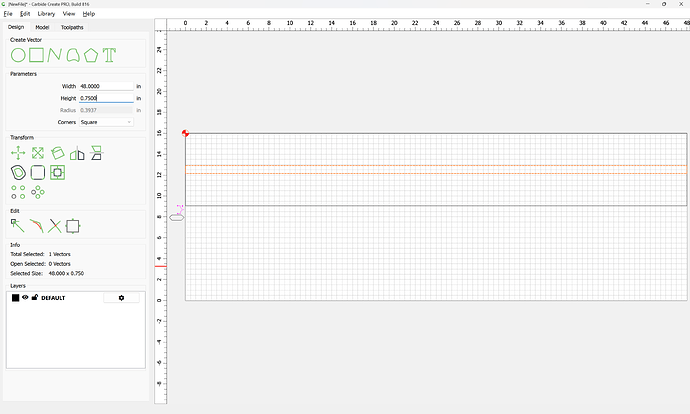This screenshot has width=690, height=414.
Task: Open the rounded-square corner tool
Action: 38,172
